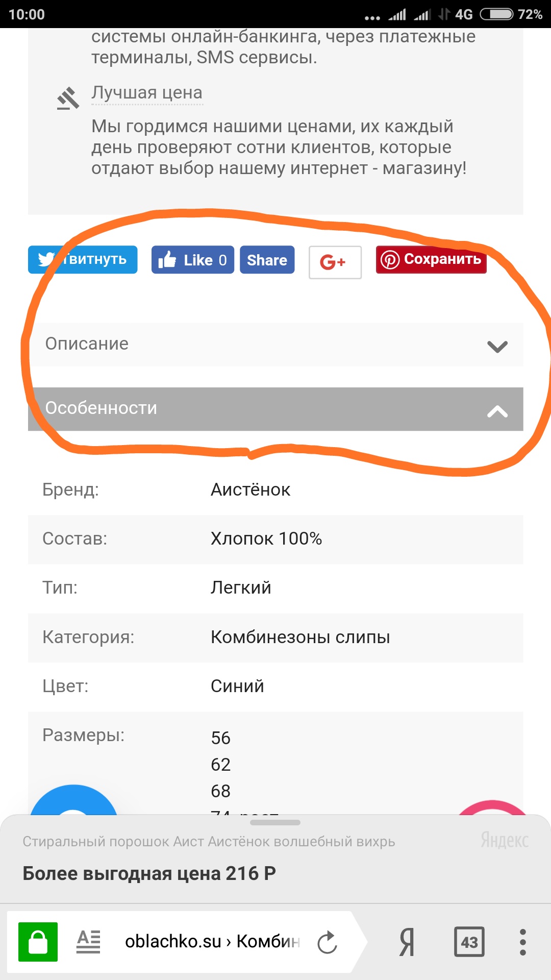Viewport: 551px width, 980px height.
Task: Tap the oblachko.su address bar
Action: click(212, 942)
